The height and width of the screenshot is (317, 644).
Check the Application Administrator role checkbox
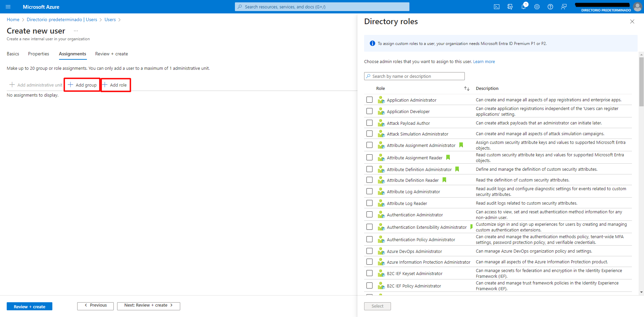[369, 100]
